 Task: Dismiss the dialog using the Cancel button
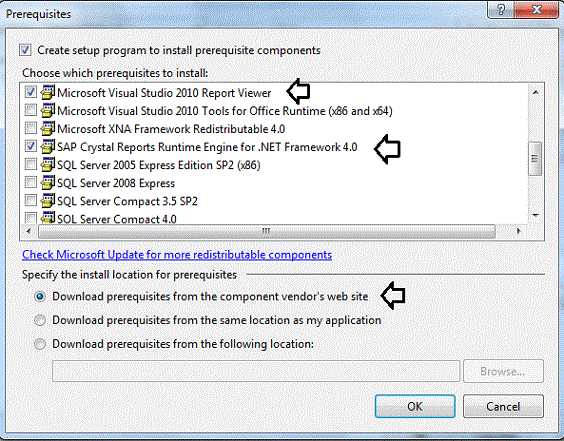pyautogui.click(x=503, y=406)
